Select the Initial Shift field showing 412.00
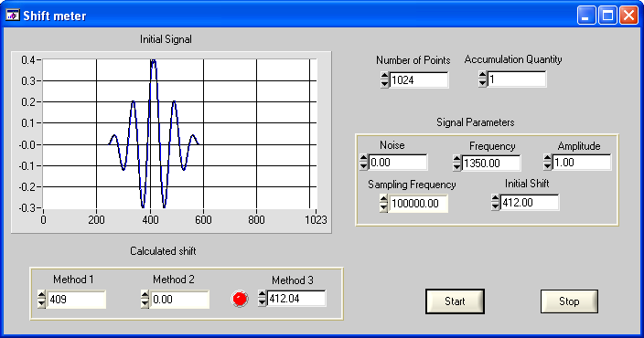Viewport: 644px width, 338px height. (x=530, y=203)
